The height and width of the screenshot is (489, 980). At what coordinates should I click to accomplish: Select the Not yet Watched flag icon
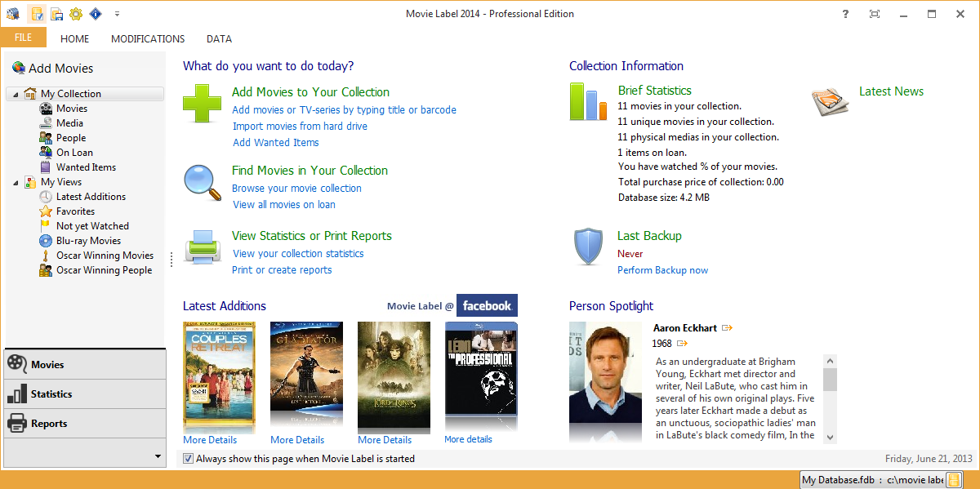[x=46, y=226]
